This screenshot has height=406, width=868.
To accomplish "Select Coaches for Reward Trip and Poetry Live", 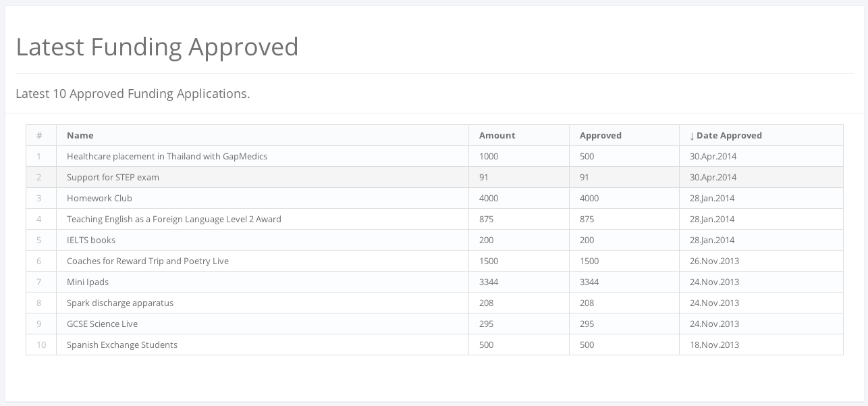I will coord(147,261).
